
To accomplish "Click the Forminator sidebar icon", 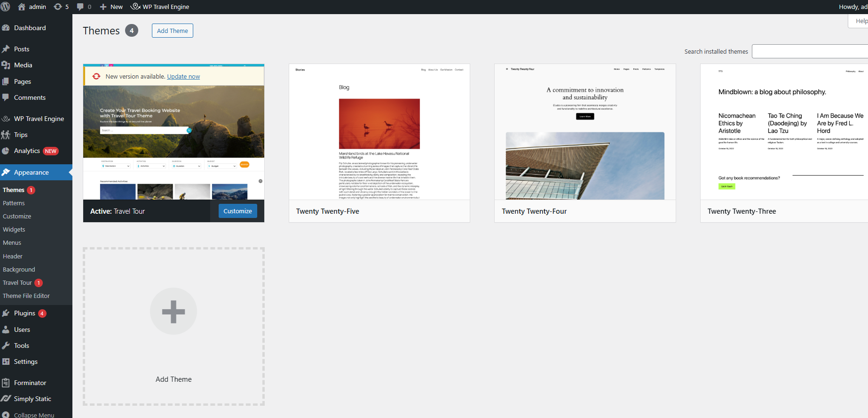I will [6, 383].
